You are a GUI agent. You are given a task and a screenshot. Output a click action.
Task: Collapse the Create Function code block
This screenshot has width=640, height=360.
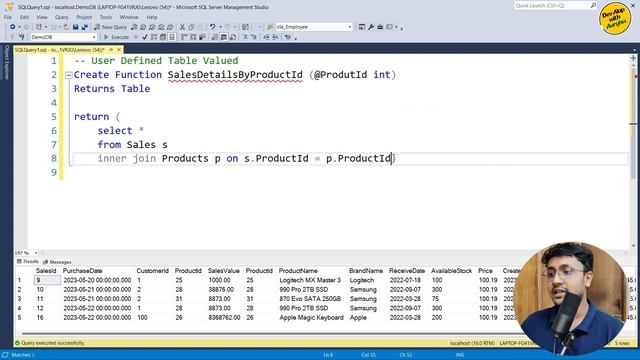pyautogui.click(x=69, y=75)
